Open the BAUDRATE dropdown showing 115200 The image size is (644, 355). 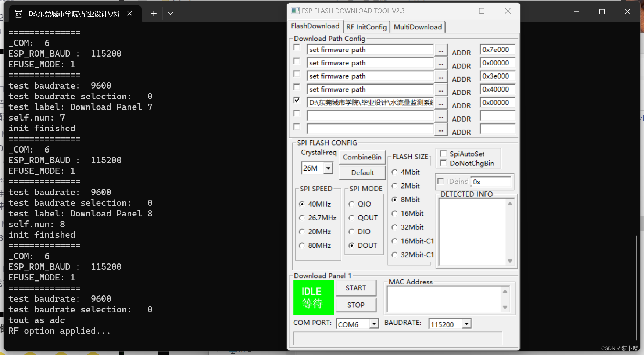tap(466, 323)
